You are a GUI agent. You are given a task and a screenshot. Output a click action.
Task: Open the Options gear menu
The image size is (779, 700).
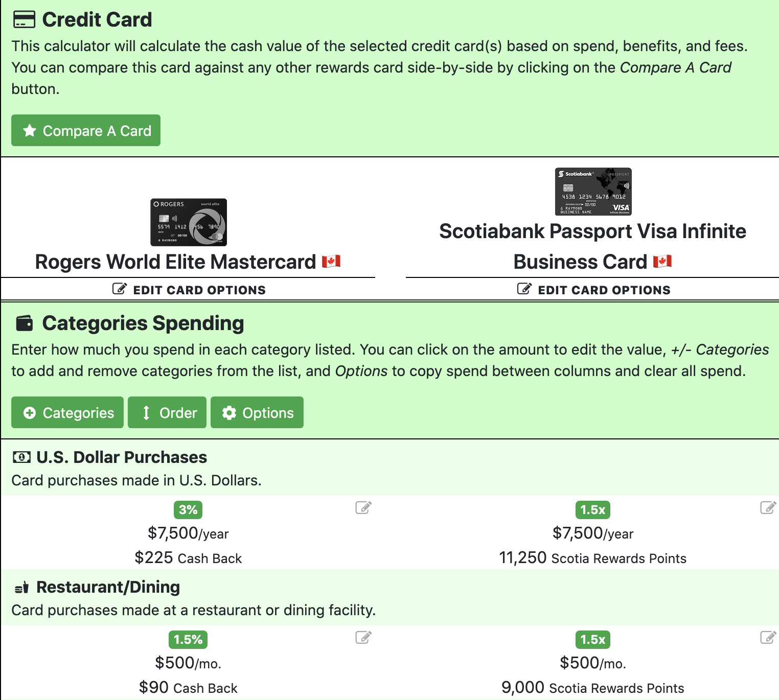pyautogui.click(x=257, y=412)
